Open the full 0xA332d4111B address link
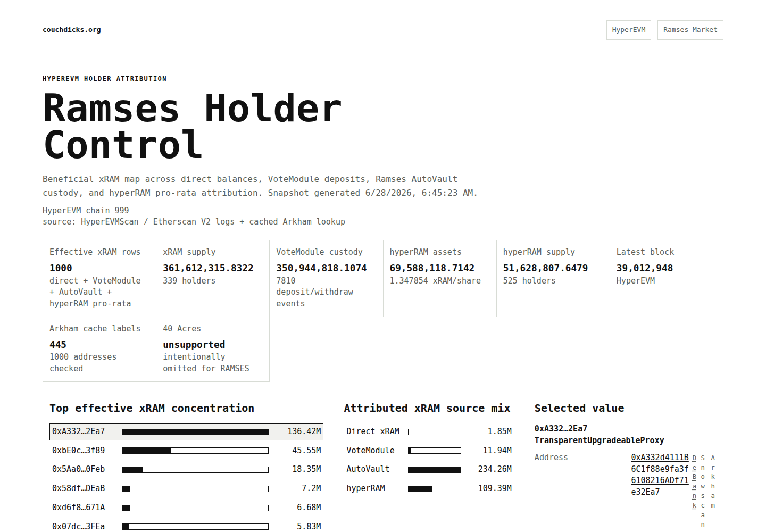The width and height of the screenshot is (766, 532). coord(660,475)
